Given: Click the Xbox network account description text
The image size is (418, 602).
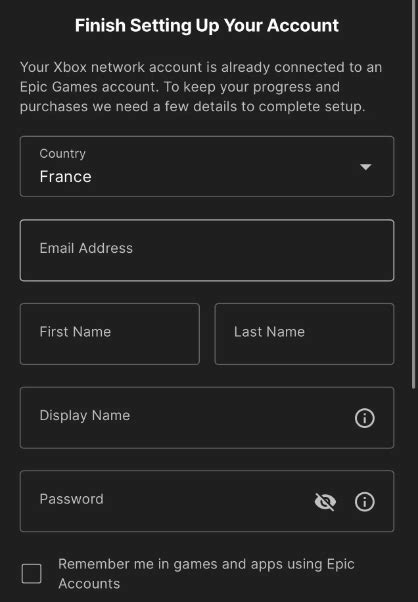Looking at the screenshot, I should pos(201,87).
